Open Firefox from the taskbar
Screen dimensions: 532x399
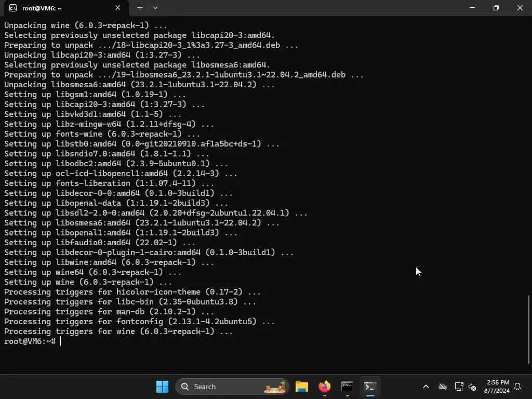[x=324, y=387]
